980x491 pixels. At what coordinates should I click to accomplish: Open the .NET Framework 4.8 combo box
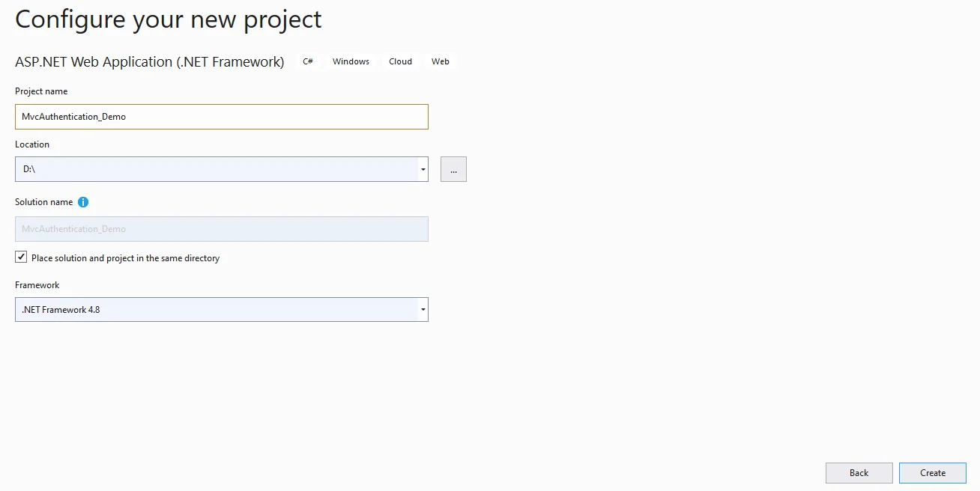tap(222, 309)
